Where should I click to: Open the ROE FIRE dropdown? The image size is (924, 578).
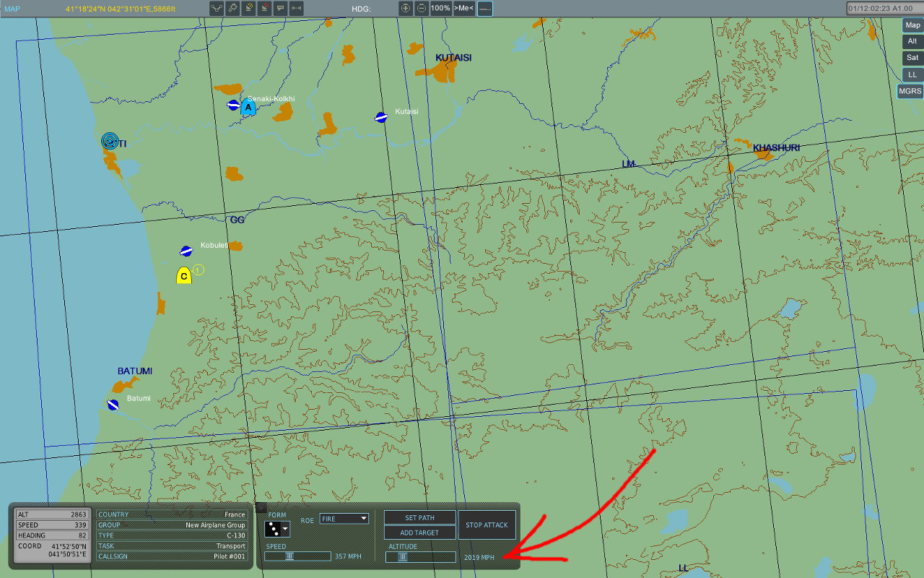coord(344,519)
